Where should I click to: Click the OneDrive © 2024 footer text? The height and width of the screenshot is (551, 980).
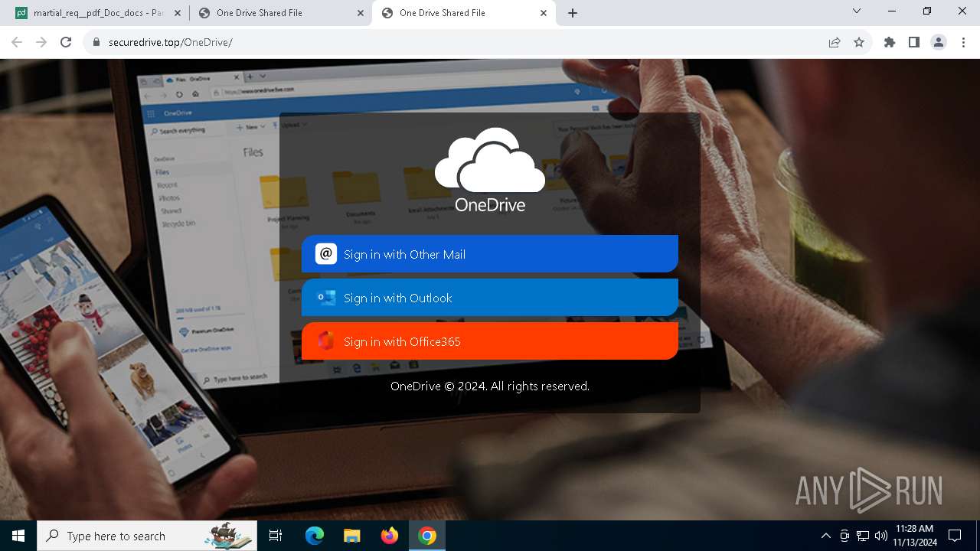pyautogui.click(x=490, y=386)
